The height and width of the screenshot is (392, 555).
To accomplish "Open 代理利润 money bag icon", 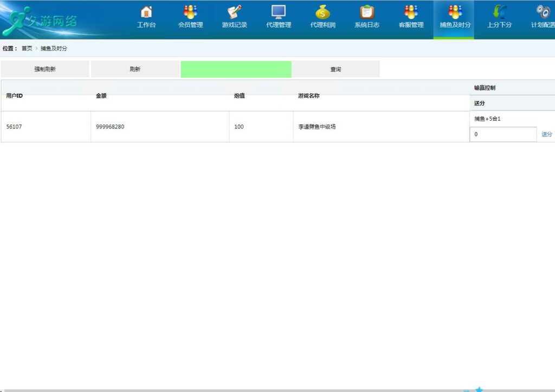I will [322, 12].
